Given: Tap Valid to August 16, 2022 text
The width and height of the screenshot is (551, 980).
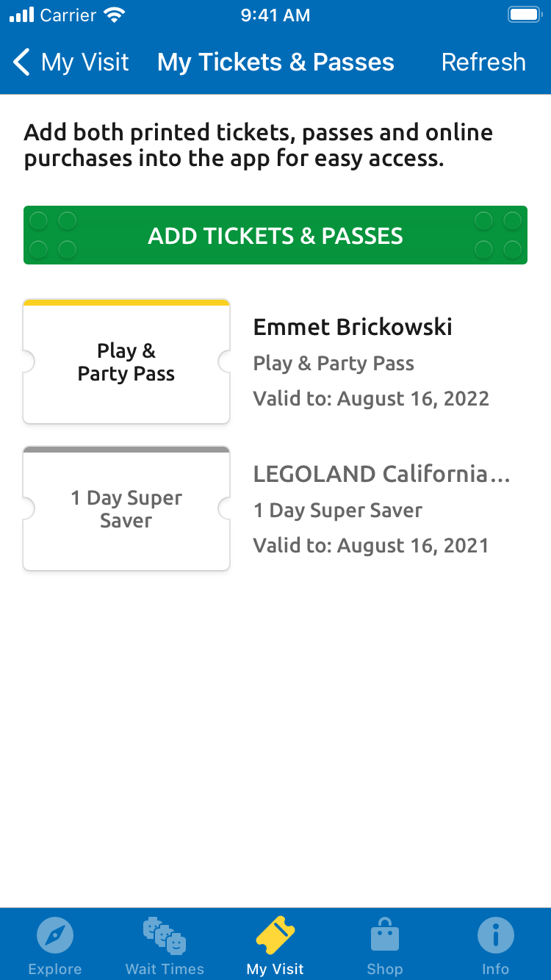Looking at the screenshot, I should (371, 399).
